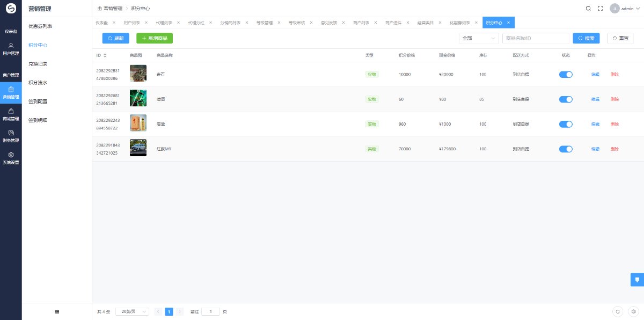Go to next page with right arrow

click(180, 311)
